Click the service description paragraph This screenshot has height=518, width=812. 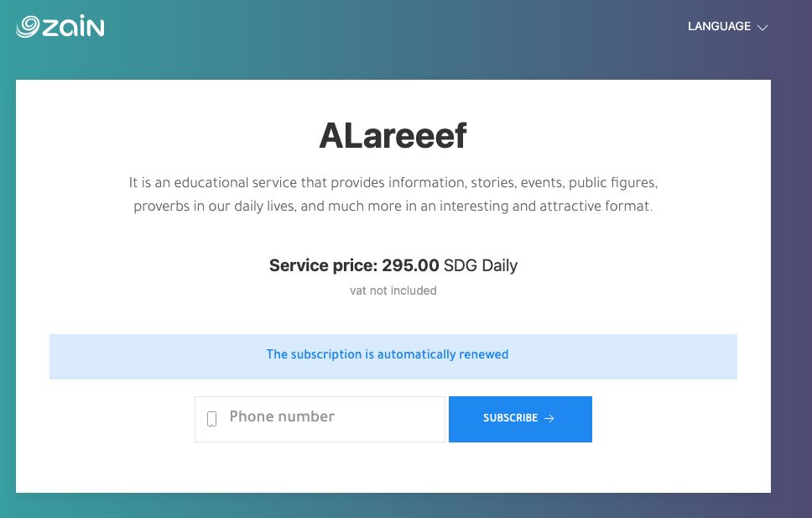click(393, 195)
